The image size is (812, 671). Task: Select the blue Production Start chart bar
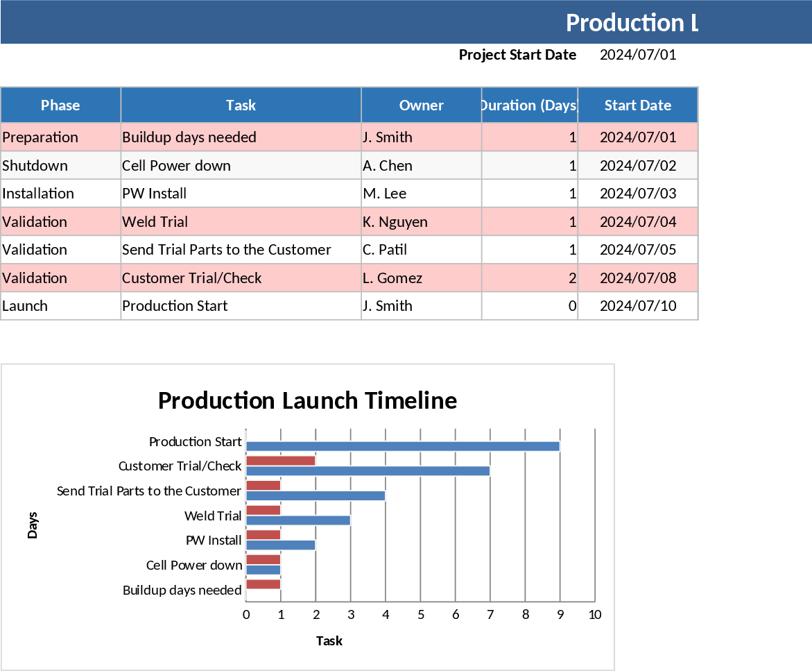(x=402, y=446)
